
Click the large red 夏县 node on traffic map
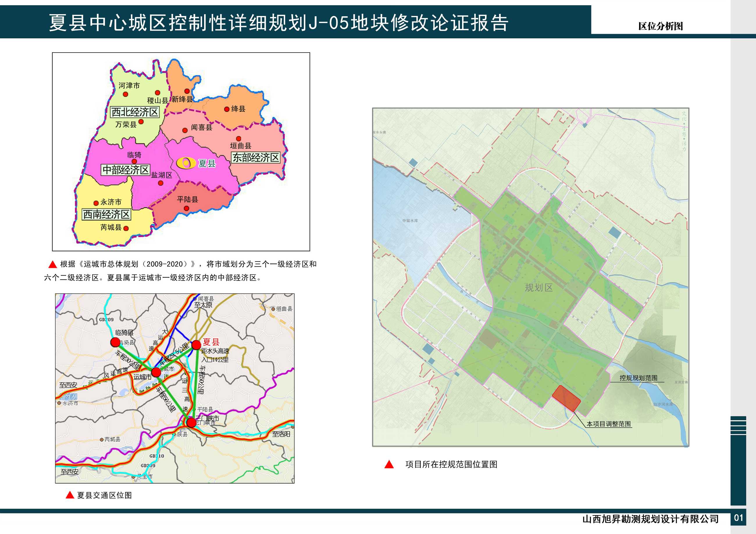(196, 345)
